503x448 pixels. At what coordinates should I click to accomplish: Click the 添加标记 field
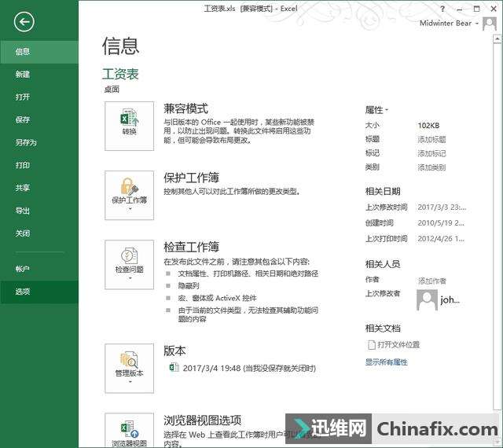coord(431,153)
